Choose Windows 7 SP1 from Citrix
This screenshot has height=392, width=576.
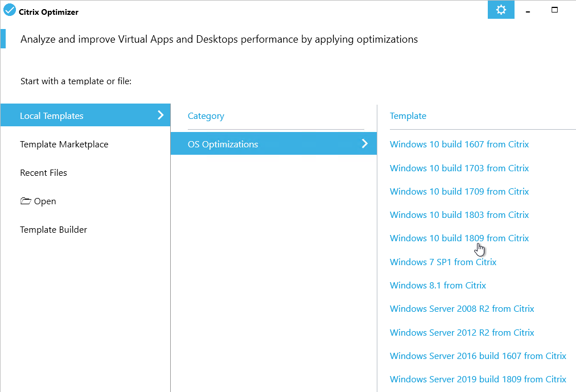(x=443, y=262)
